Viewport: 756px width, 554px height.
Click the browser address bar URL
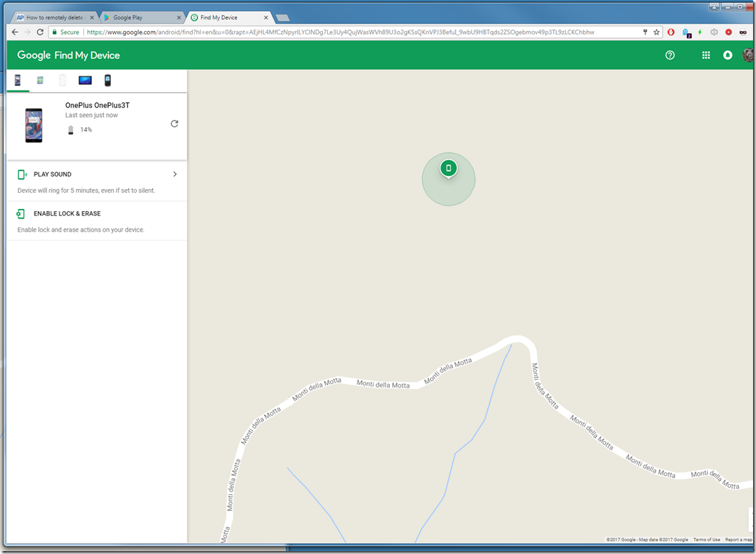pyautogui.click(x=338, y=32)
